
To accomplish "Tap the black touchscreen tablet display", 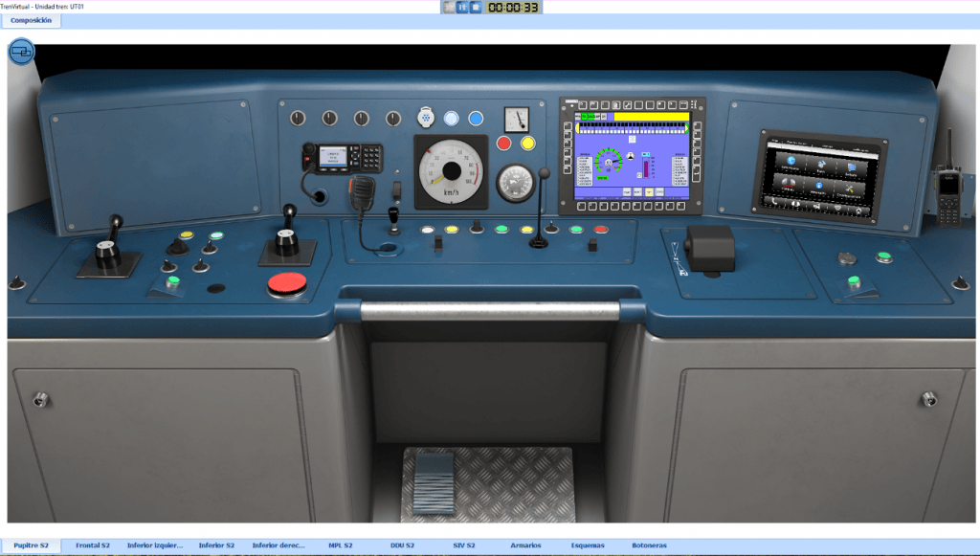I will (819, 177).
